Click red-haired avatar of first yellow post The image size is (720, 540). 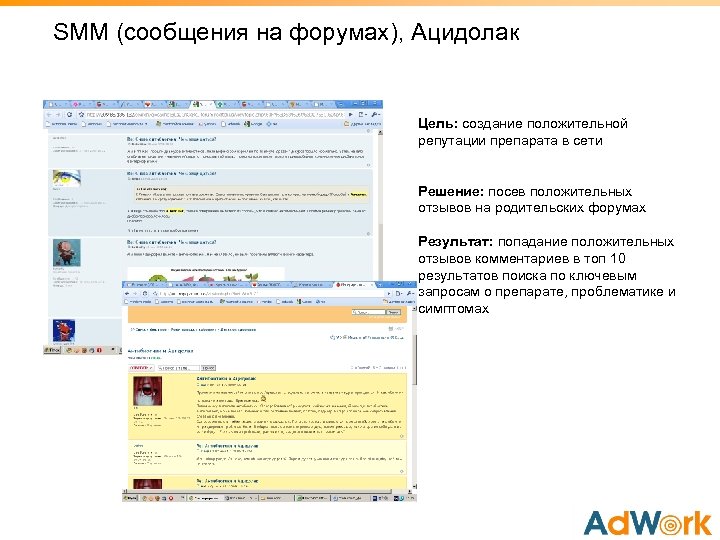click(x=147, y=391)
